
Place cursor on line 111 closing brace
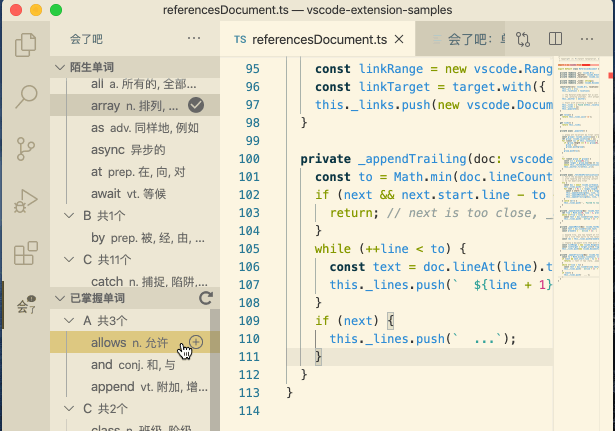point(318,356)
